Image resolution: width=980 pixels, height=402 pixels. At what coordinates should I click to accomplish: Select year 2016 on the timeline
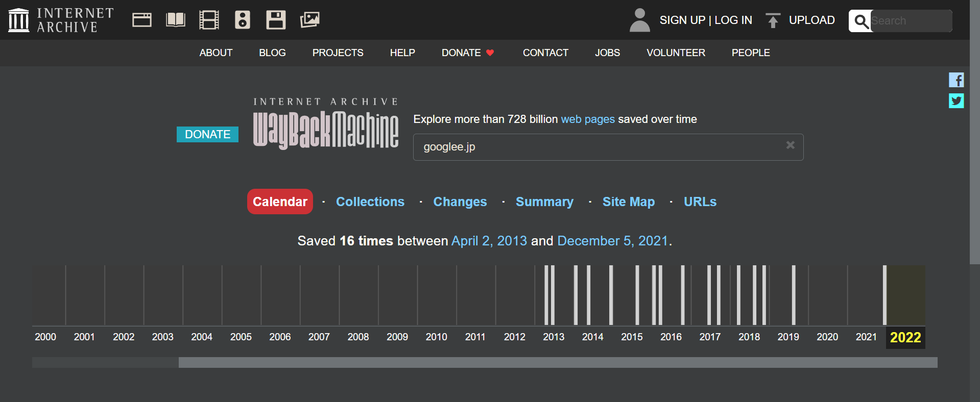(x=671, y=337)
